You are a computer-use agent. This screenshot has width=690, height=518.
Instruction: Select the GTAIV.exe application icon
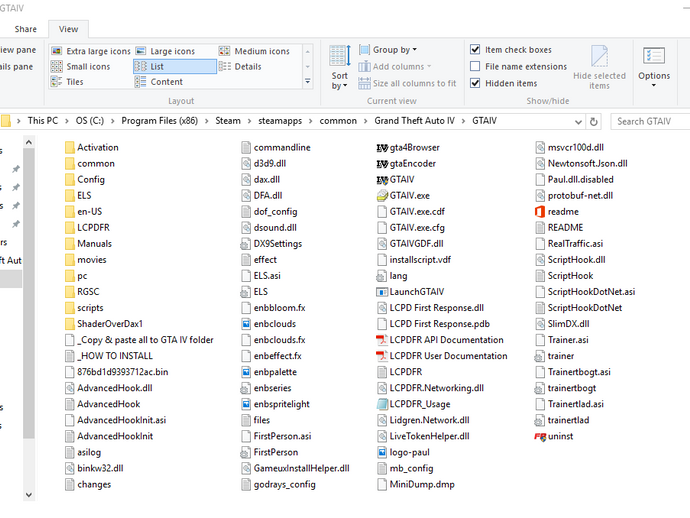tap(382, 195)
